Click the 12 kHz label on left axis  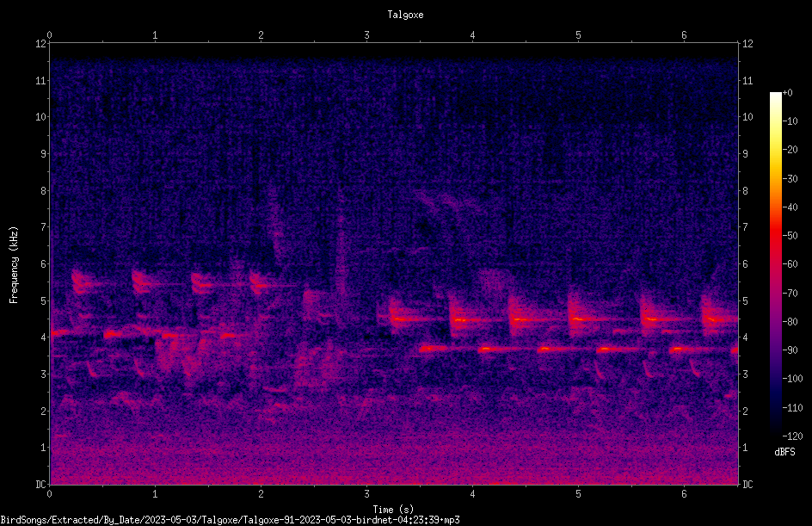(x=41, y=44)
